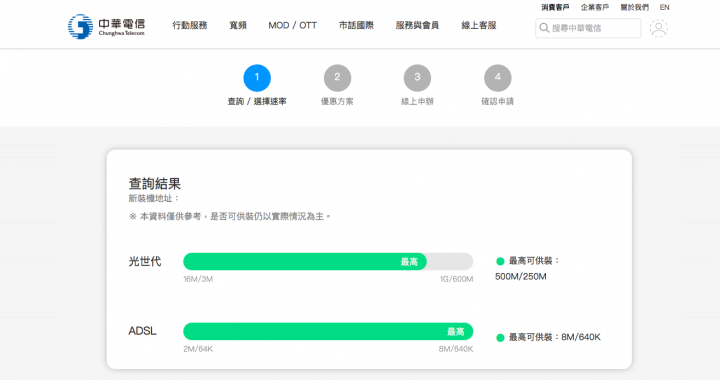Open the 行動服務 menu
Image resolution: width=720 pixels, height=380 pixels.
pyautogui.click(x=190, y=25)
